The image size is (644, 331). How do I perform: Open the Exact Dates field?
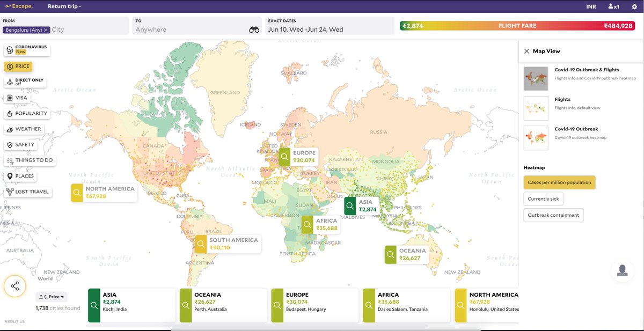329,26
